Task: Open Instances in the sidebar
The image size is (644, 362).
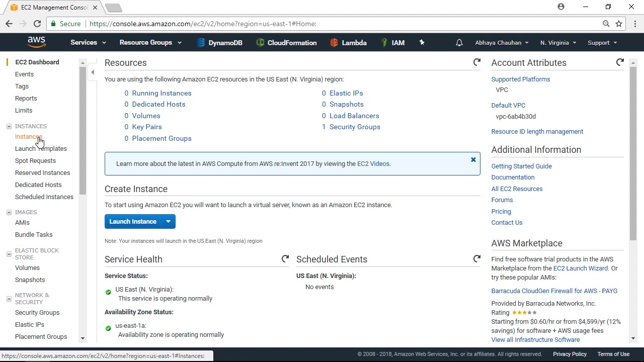Action: (29, 137)
